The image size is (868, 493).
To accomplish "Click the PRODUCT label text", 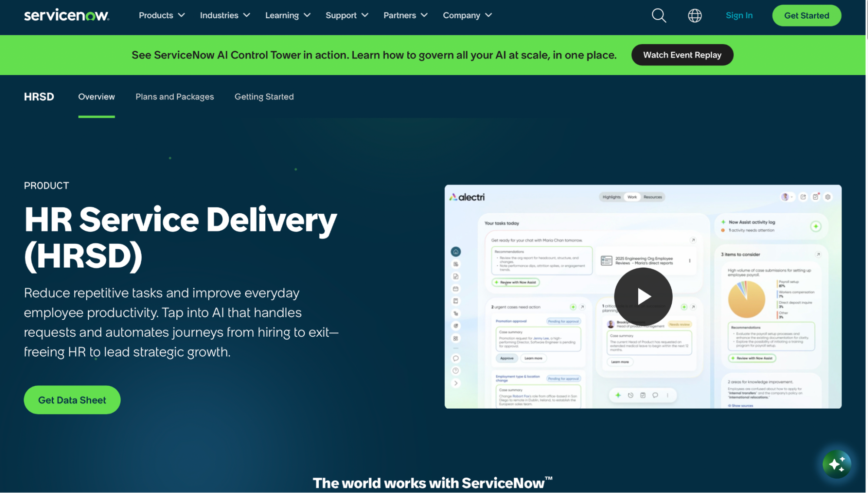I will (46, 186).
